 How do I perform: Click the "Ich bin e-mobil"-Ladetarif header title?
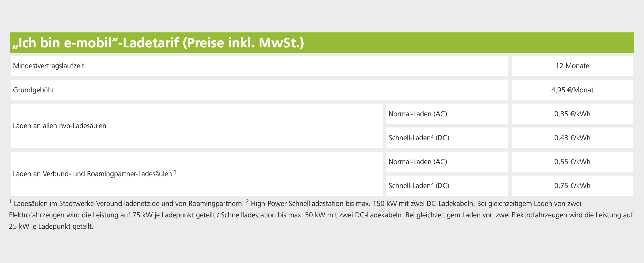[x=158, y=43]
